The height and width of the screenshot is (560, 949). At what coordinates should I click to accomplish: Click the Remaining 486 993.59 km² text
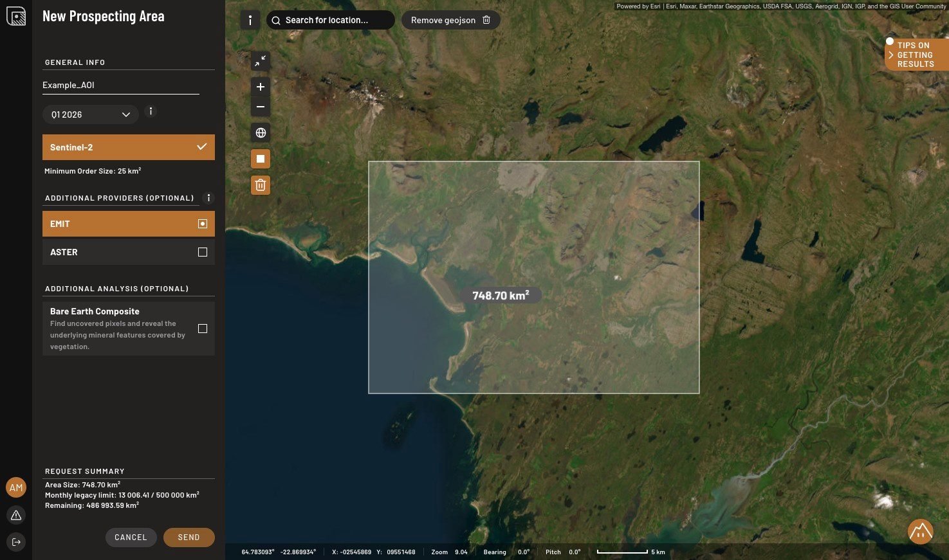pos(92,505)
